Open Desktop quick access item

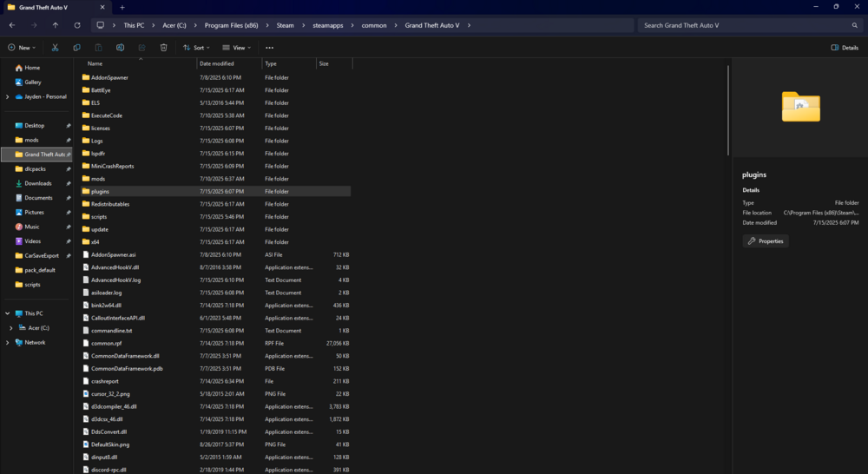point(35,126)
